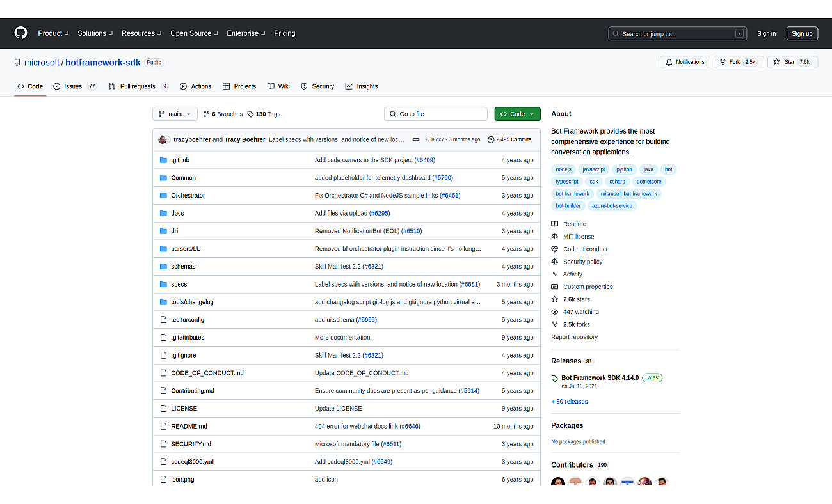Open README.md file
Image resolution: width=832 pixels, height=504 pixels.
point(189,426)
